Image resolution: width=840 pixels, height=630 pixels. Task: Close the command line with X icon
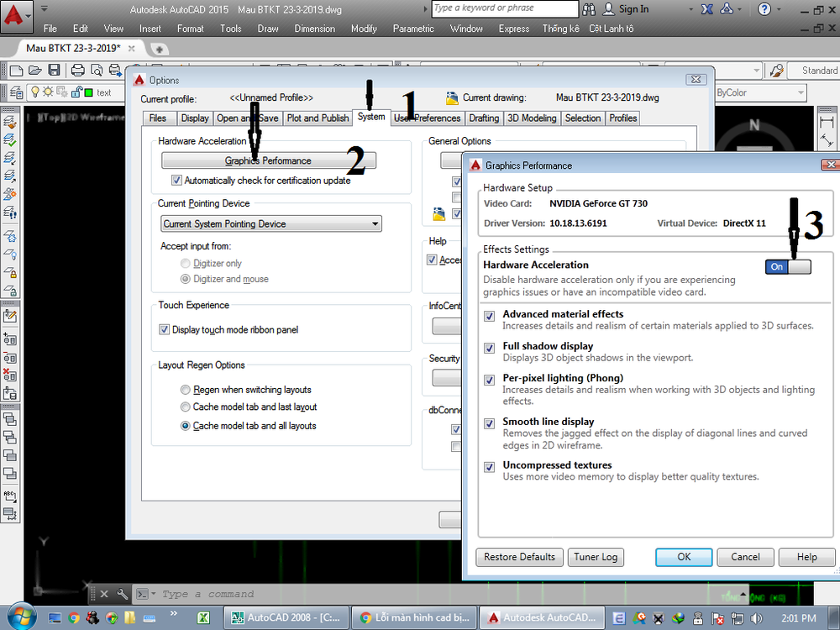pos(104,594)
